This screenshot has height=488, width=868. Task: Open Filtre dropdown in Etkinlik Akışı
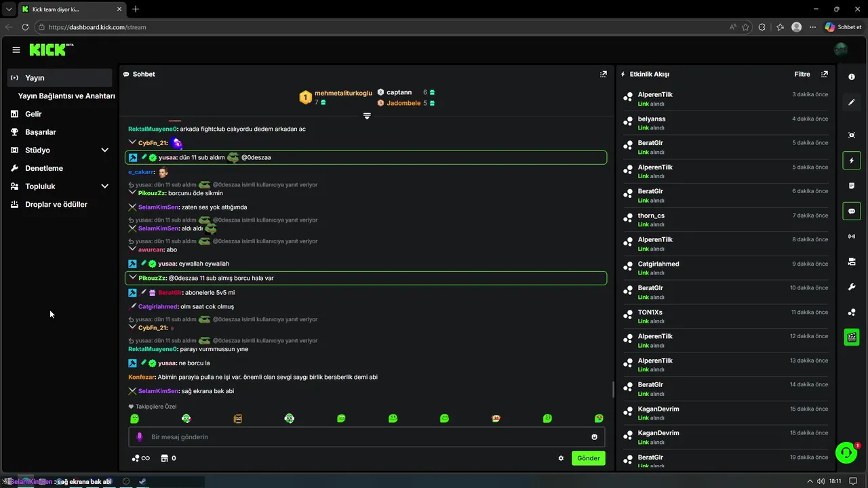[x=802, y=74]
